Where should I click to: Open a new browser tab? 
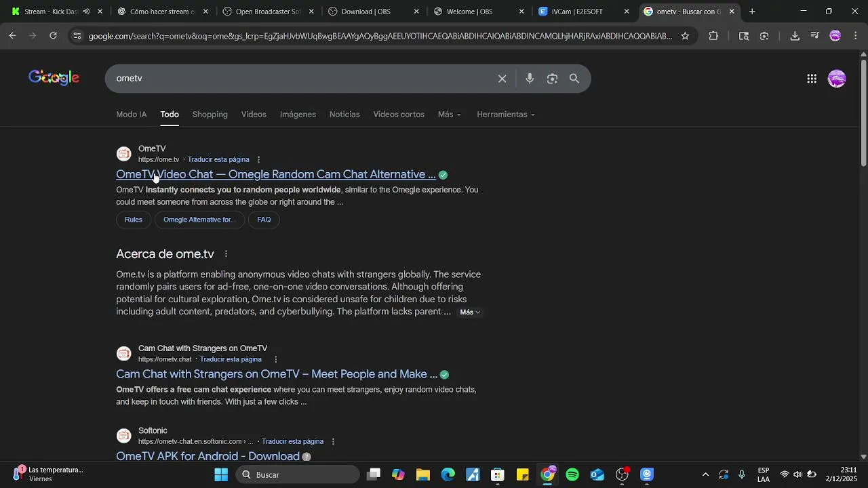point(752,12)
